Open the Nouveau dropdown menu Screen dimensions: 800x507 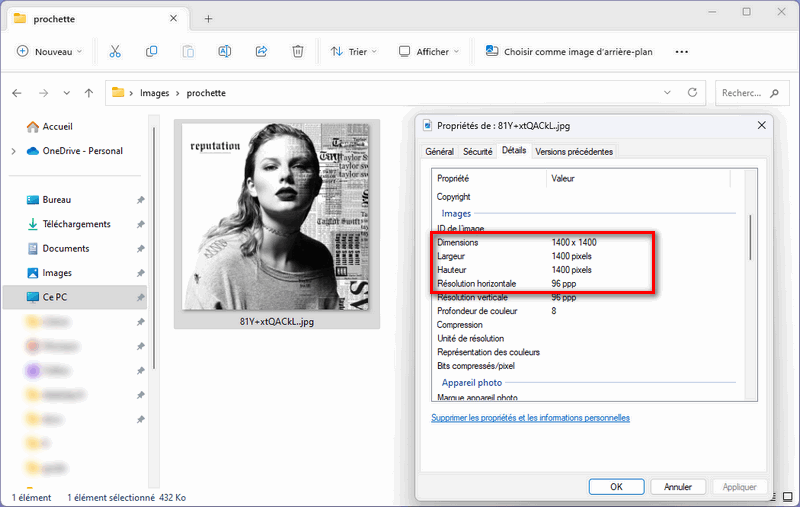(x=49, y=52)
